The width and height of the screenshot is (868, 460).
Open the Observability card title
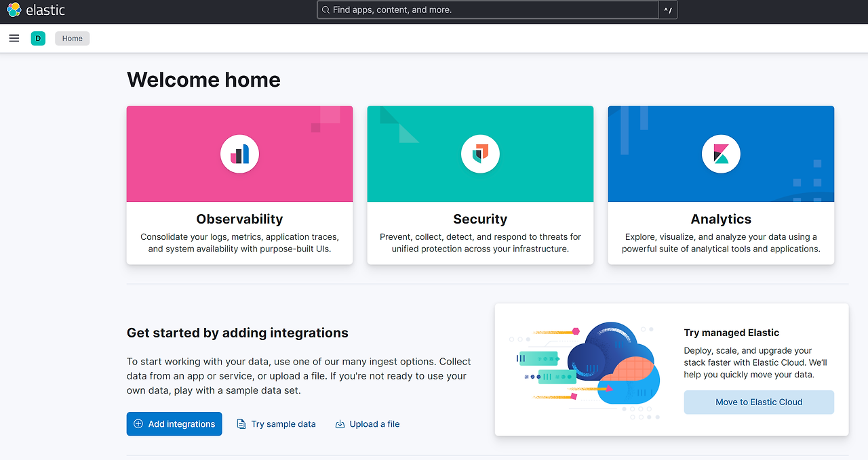click(x=239, y=219)
